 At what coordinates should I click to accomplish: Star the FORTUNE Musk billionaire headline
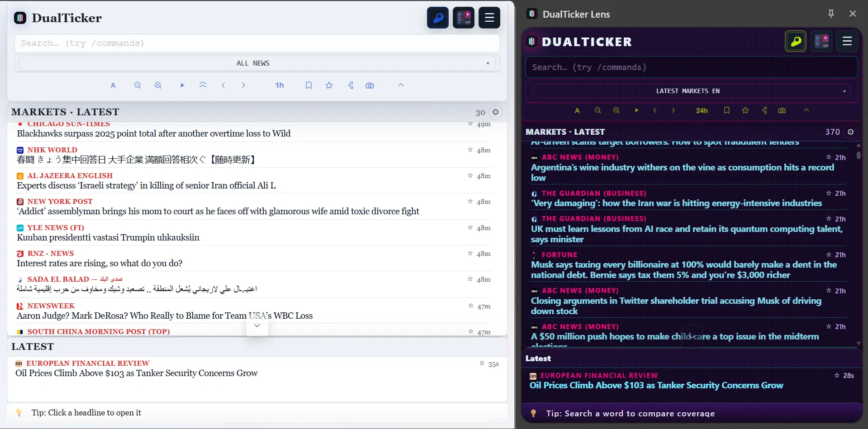click(829, 255)
